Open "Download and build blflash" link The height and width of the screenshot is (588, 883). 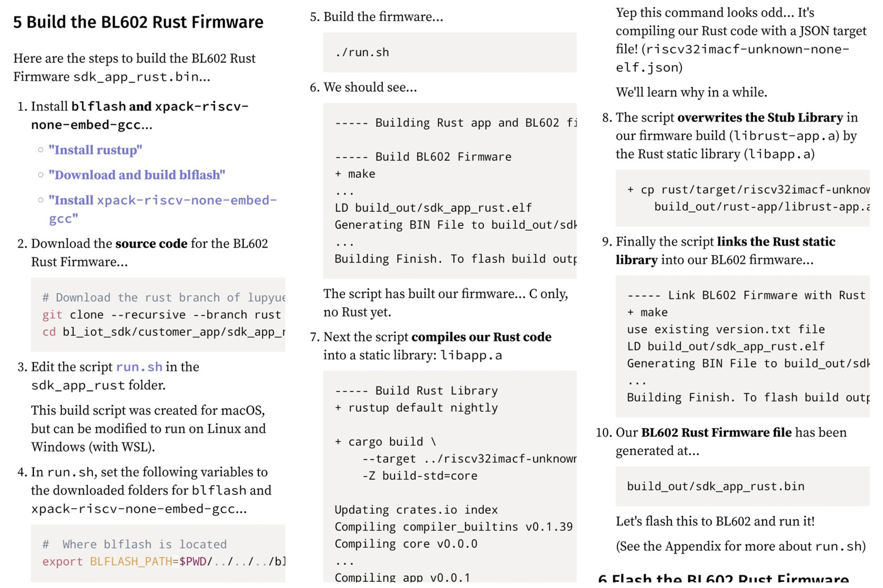point(137,175)
